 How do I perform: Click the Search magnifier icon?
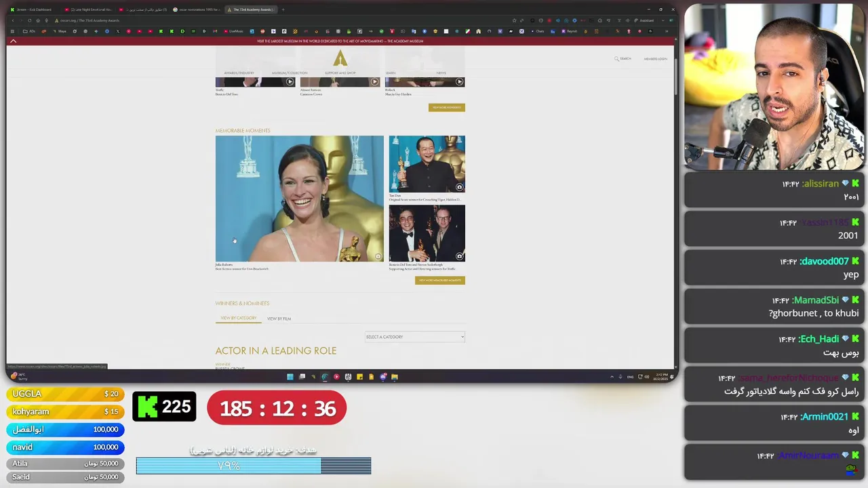[616, 59]
